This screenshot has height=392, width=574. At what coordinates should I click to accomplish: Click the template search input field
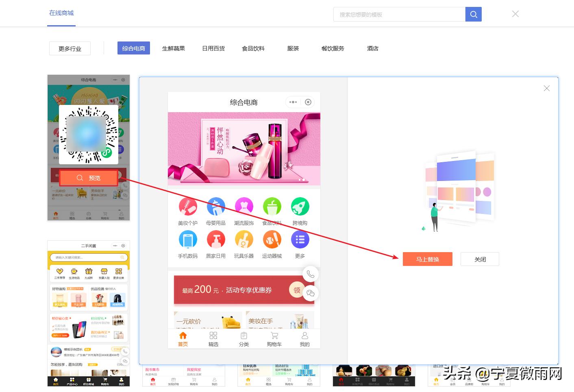(x=398, y=14)
